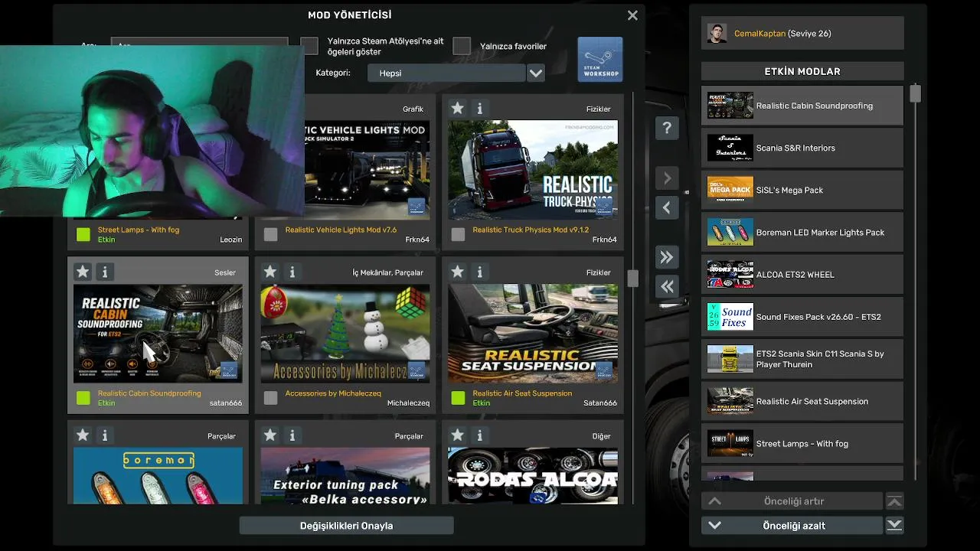Click the Etkin Modlar list scrollbar handle
This screenshot has height=551, width=980.
pos(915,93)
